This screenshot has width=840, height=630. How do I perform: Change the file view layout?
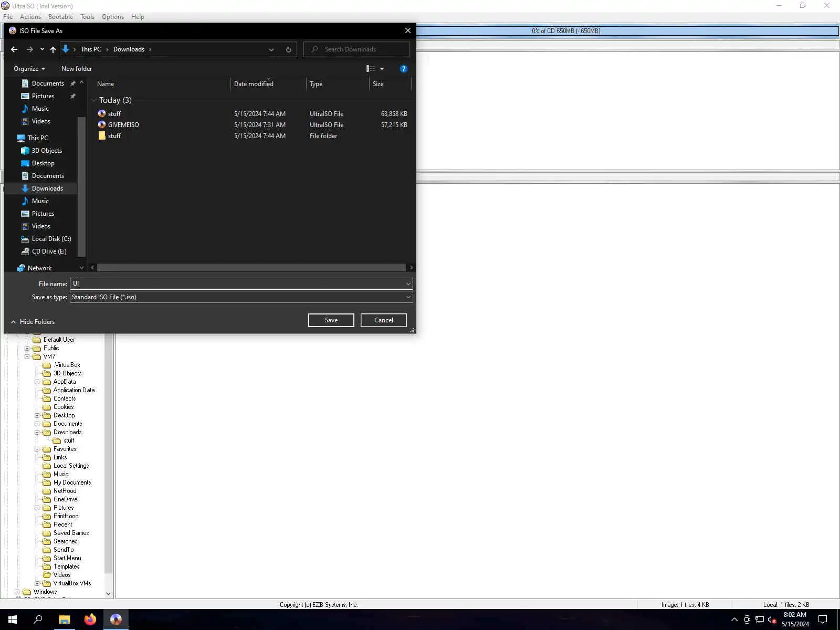coord(371,69)
